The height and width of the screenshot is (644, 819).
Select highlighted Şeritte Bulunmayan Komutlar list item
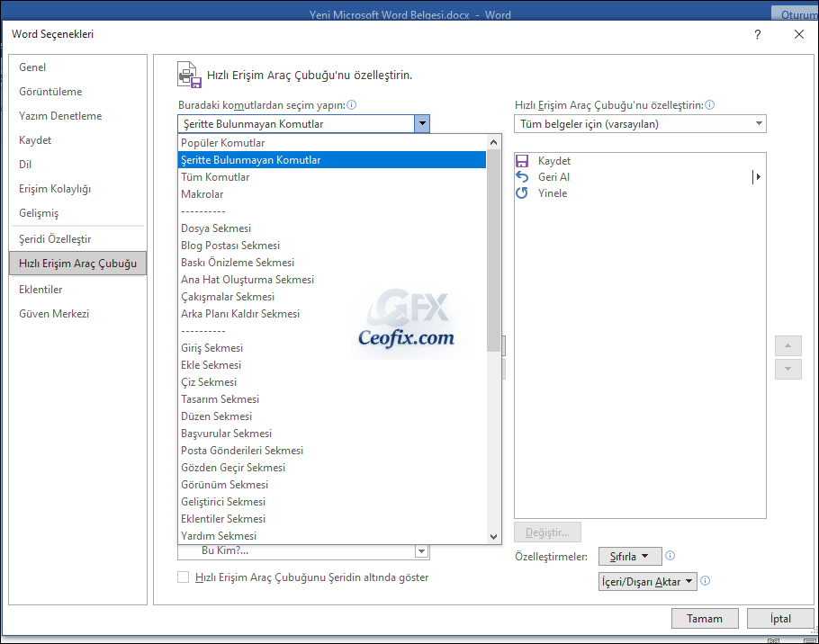332,160
